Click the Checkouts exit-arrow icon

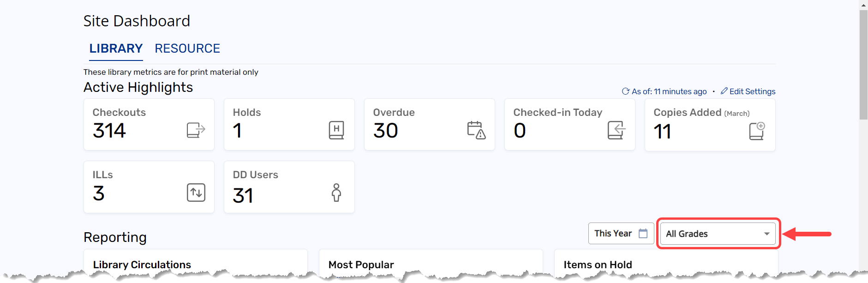click(x=196, y=130)
